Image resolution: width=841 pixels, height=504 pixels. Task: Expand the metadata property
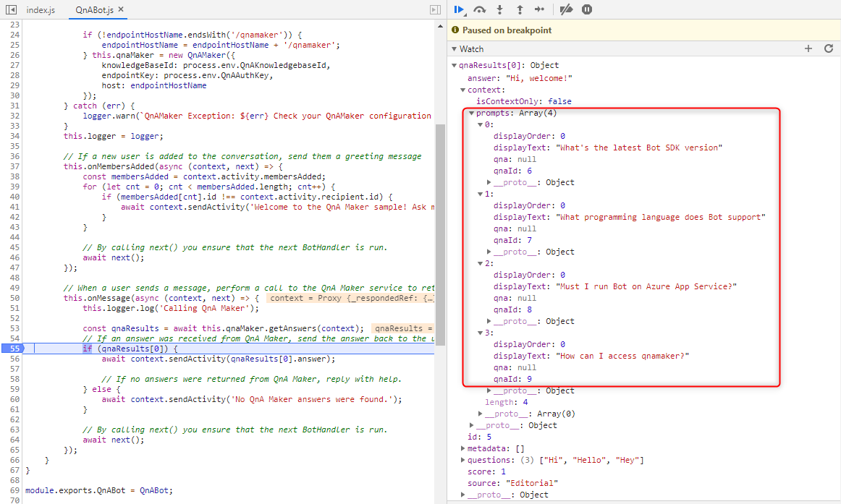click(x=463, y=448)
